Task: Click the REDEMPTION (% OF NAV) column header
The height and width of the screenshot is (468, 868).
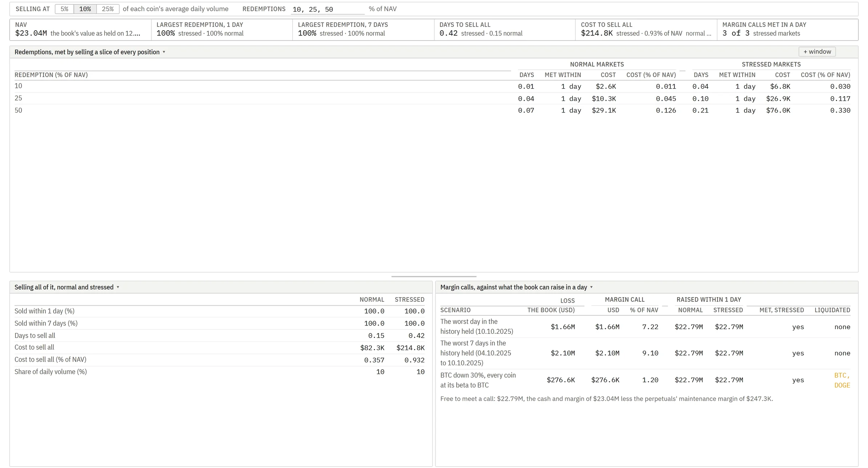Action: [51, 75]
